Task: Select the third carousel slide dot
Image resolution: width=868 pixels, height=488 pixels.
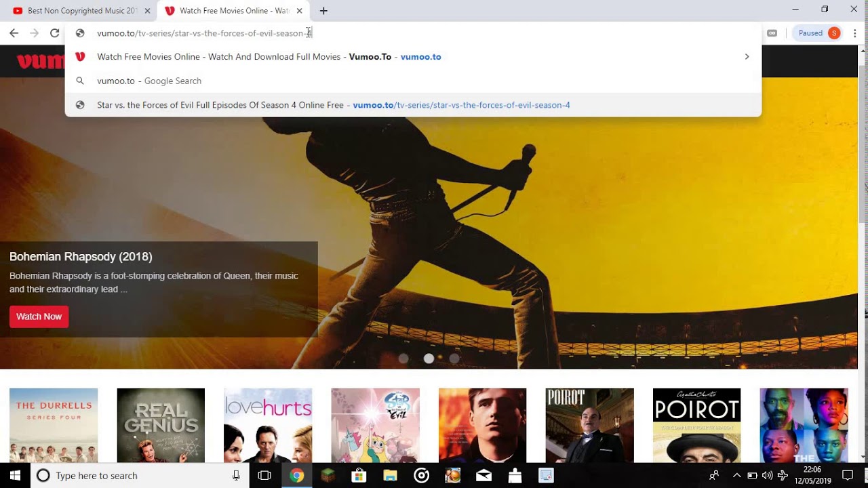Action: click(454, 359)
